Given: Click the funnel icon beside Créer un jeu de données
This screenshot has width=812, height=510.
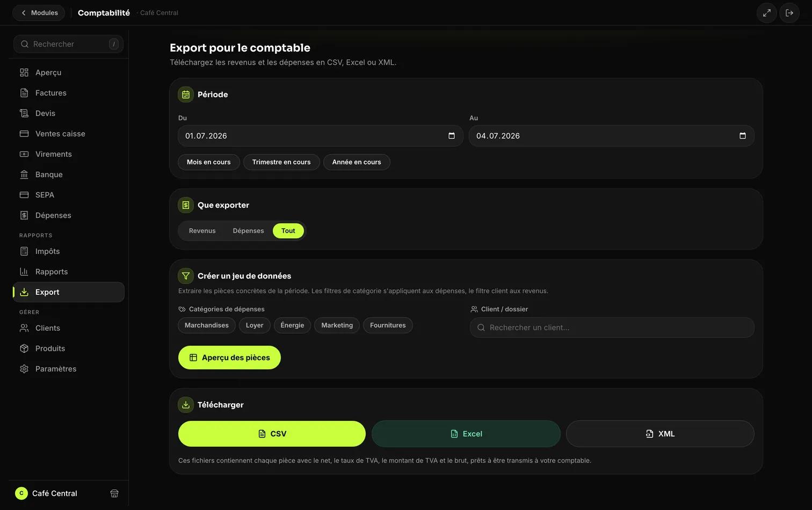Looking at the screenshot, I should (186, 276).
